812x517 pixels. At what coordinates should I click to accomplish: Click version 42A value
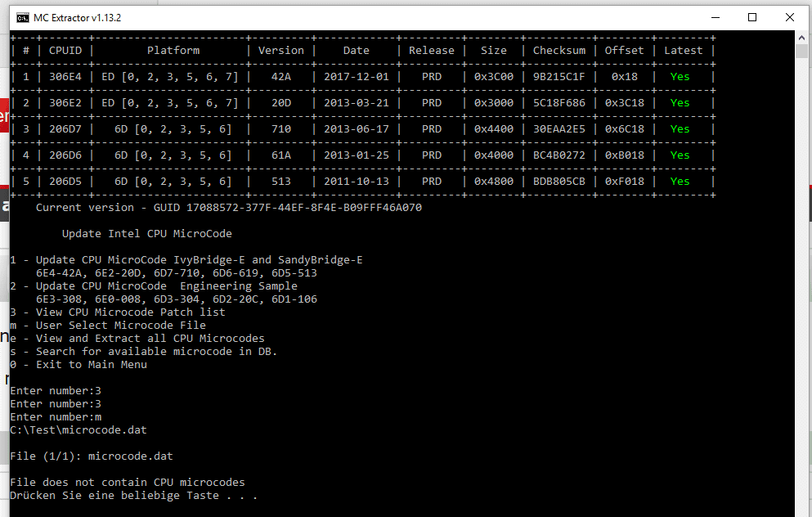coord(281,77)
